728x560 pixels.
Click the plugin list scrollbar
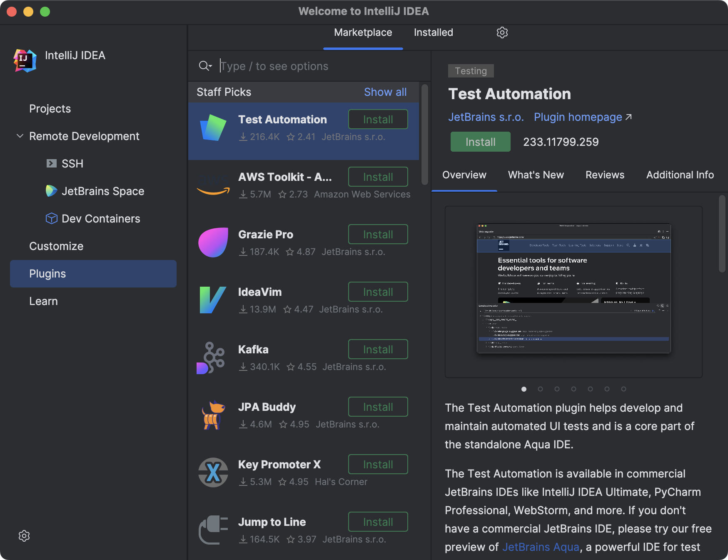(425, 135)
